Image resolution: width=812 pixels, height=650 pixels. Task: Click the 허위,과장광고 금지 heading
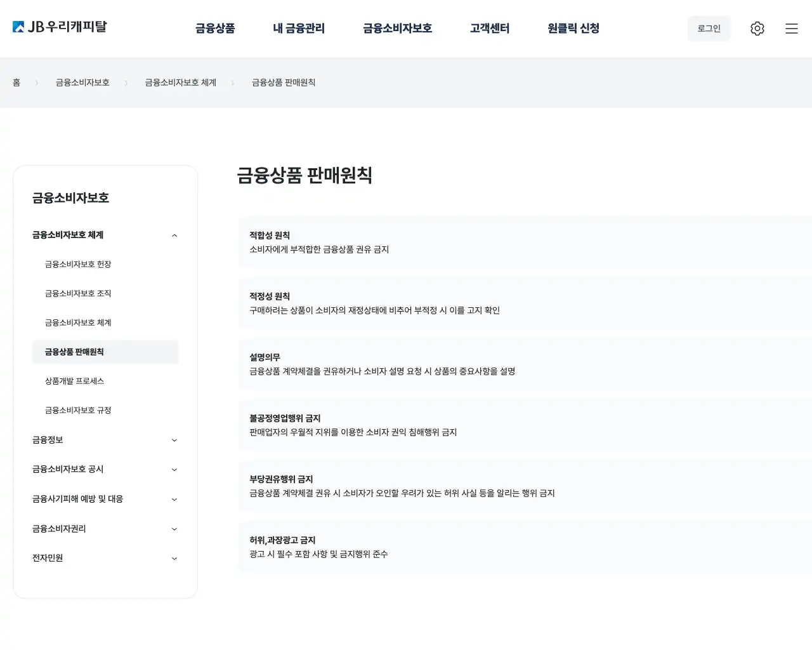coord(282,540)
